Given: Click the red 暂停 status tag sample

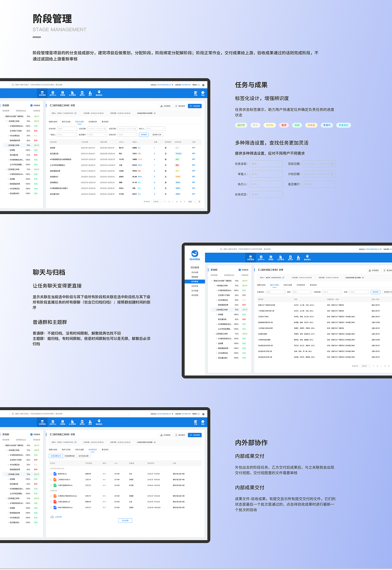Looking at the screenshot, I should click(284, 125).
